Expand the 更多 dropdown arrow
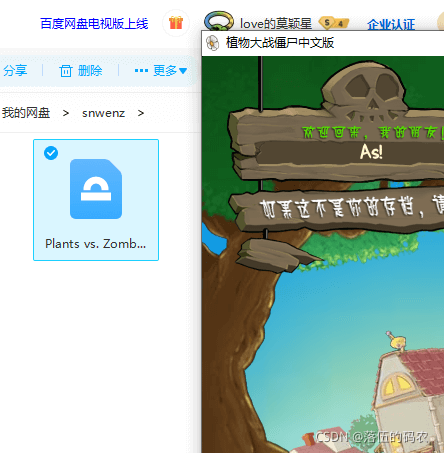This screenshot has height=453, width=444. tap(183, 71)
